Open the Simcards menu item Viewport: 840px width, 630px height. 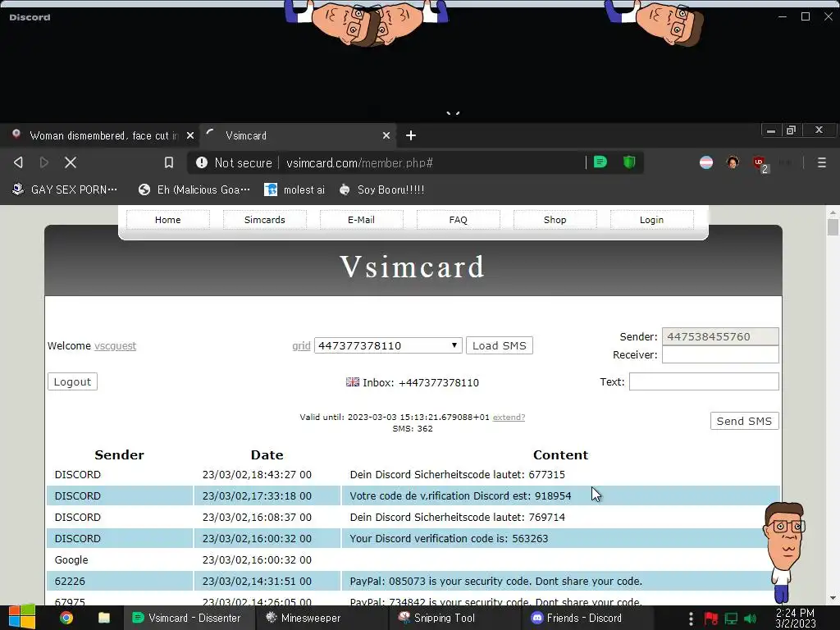(x=265, y=220)
